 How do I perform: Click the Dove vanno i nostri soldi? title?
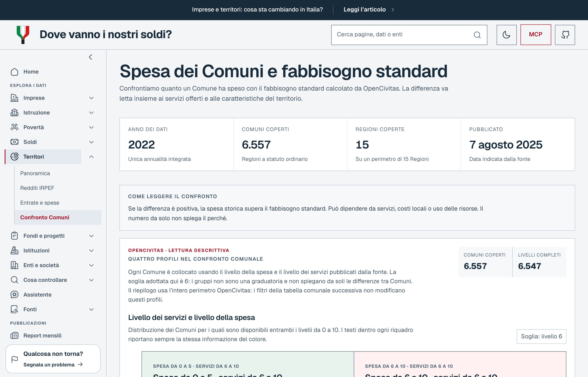pyautogui.click(x=106, y=34)
